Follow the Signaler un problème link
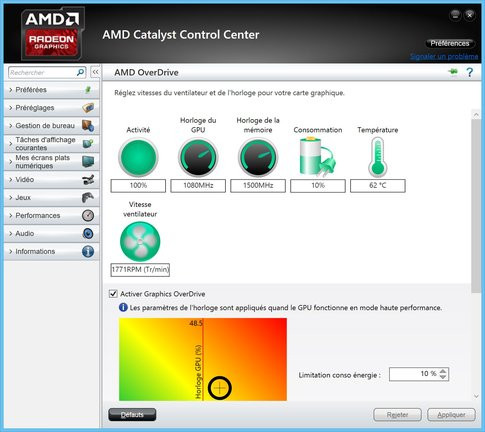 444,56
